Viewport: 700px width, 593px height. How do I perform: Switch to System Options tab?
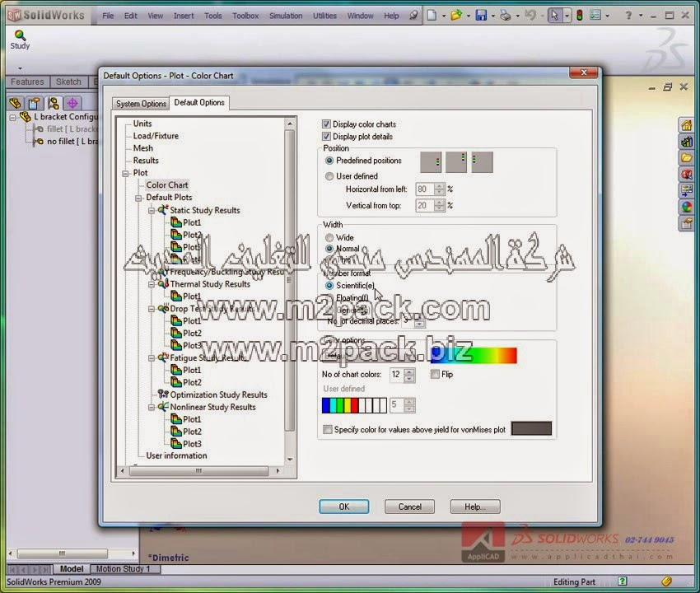[141, 104]
